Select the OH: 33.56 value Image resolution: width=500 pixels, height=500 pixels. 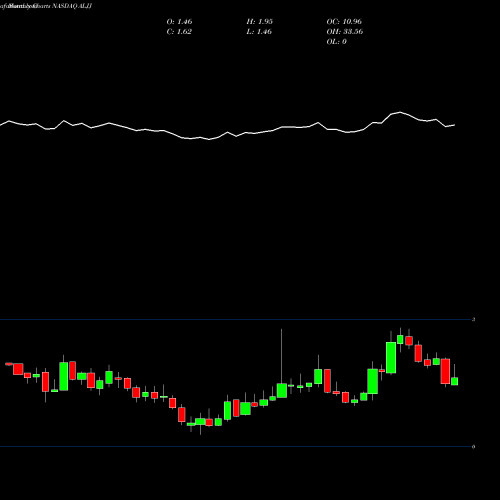click(x=345, y=32)
